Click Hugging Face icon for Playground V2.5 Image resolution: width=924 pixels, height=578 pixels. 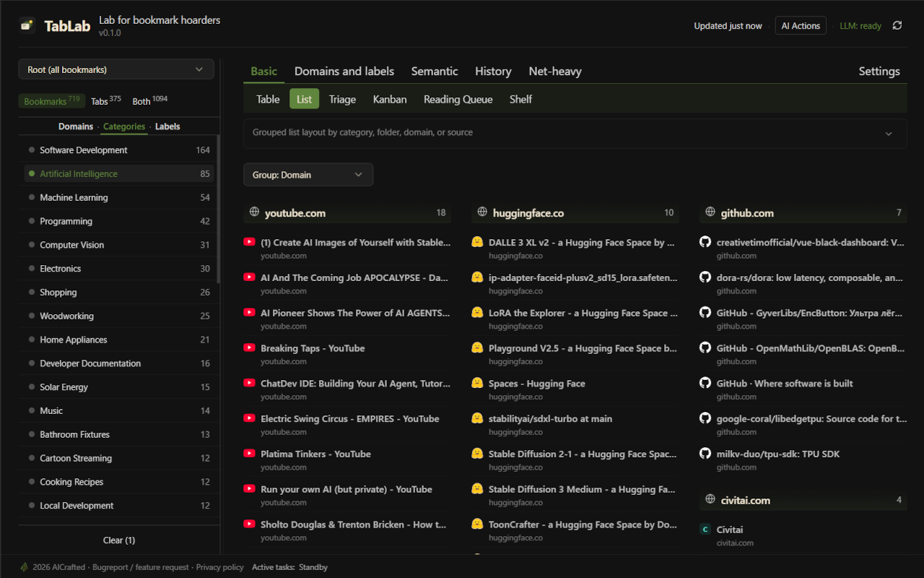[477, 348]
